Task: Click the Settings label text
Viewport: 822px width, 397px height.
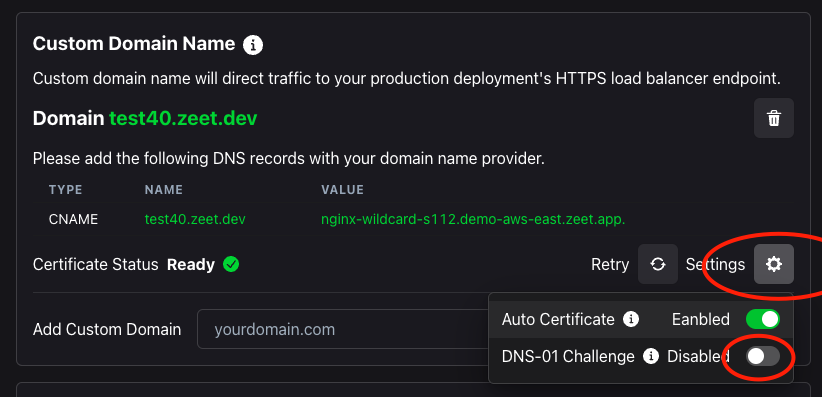Action: coord(715,264)
